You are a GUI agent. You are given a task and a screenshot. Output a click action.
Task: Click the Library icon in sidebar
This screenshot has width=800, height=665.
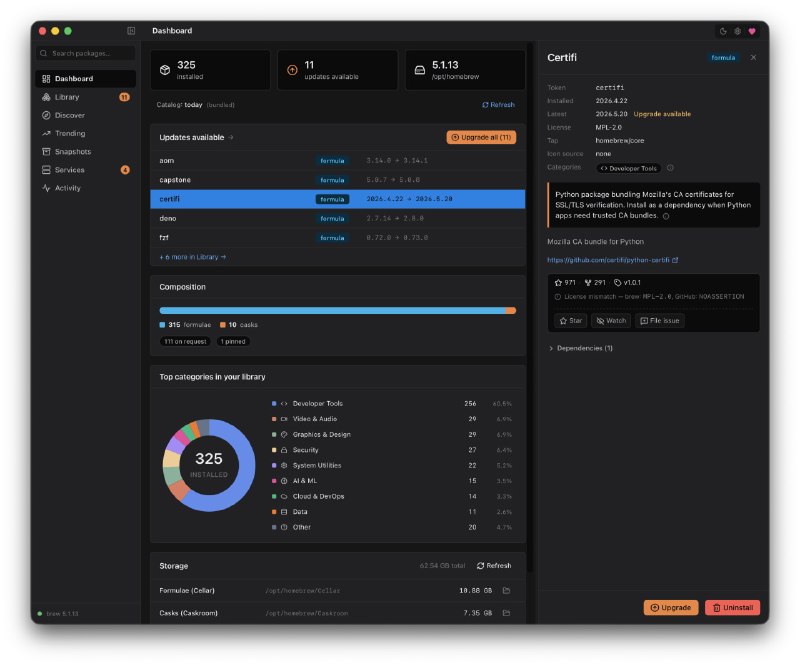[46, 97]
